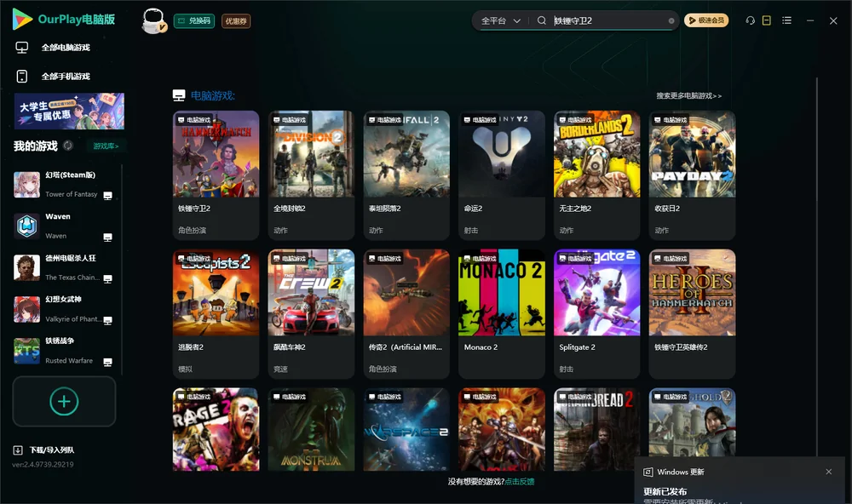Open the 飙酷车神2 The Crew 2 card

click(x=311, y=313)
